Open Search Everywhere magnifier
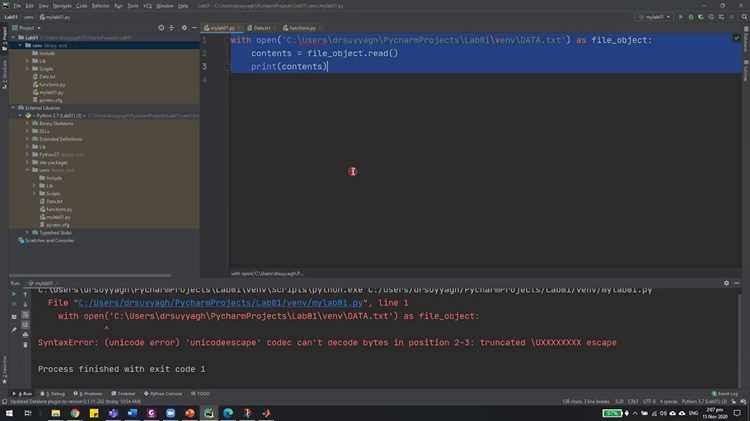Screen dimensions: 750x421 point(744,17)
